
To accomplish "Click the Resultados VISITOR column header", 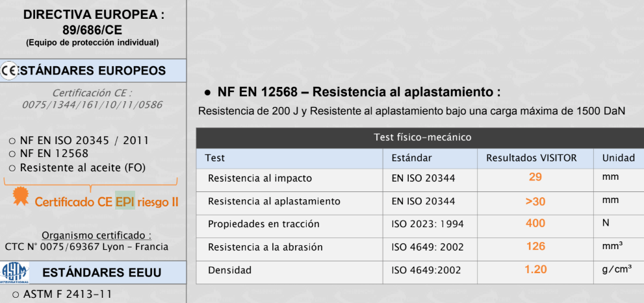I will pos(532,158).
